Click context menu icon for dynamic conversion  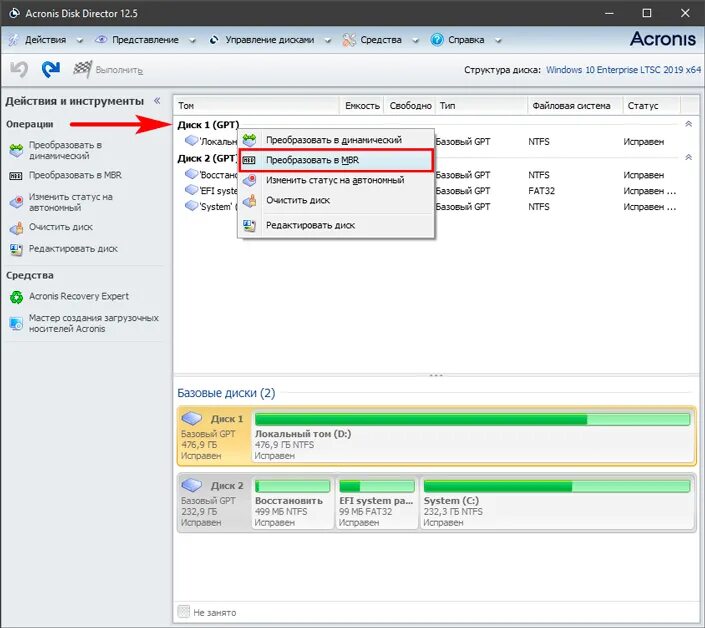(250, 140)
